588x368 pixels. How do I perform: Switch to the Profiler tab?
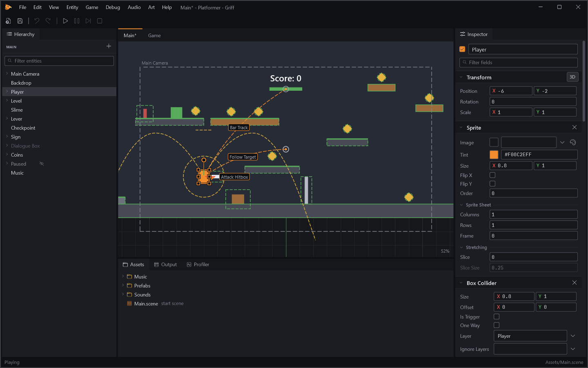coord(198,265)
